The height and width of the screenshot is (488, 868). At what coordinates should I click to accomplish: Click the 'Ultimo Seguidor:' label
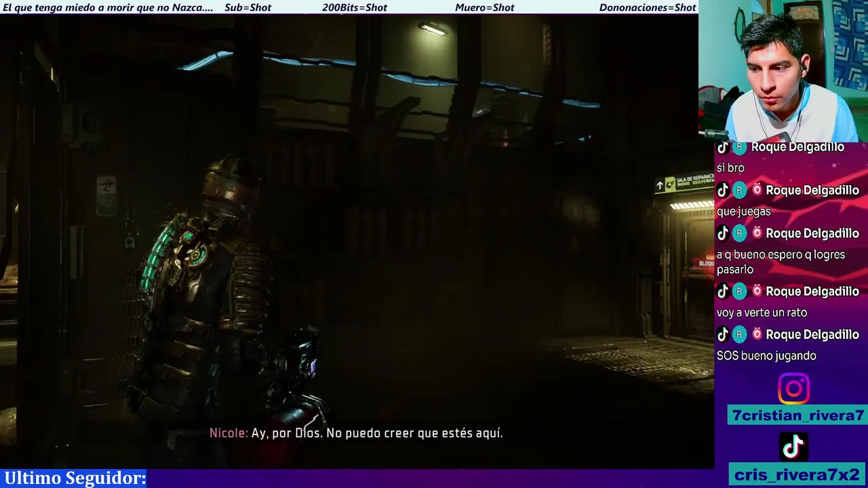click(x=75, y=478)
